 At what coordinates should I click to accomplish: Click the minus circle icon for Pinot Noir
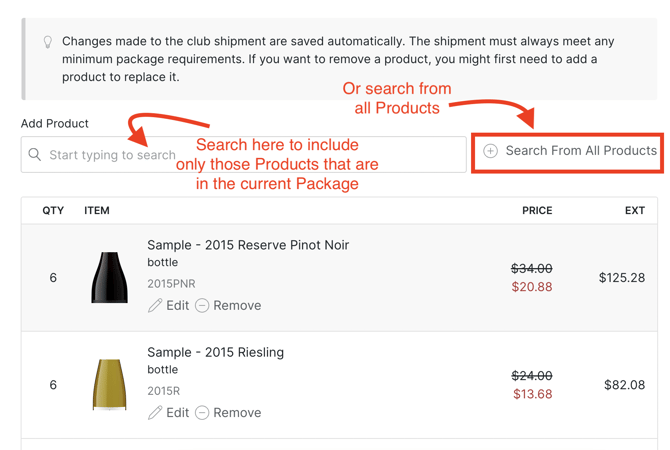(x=202, y=306)
